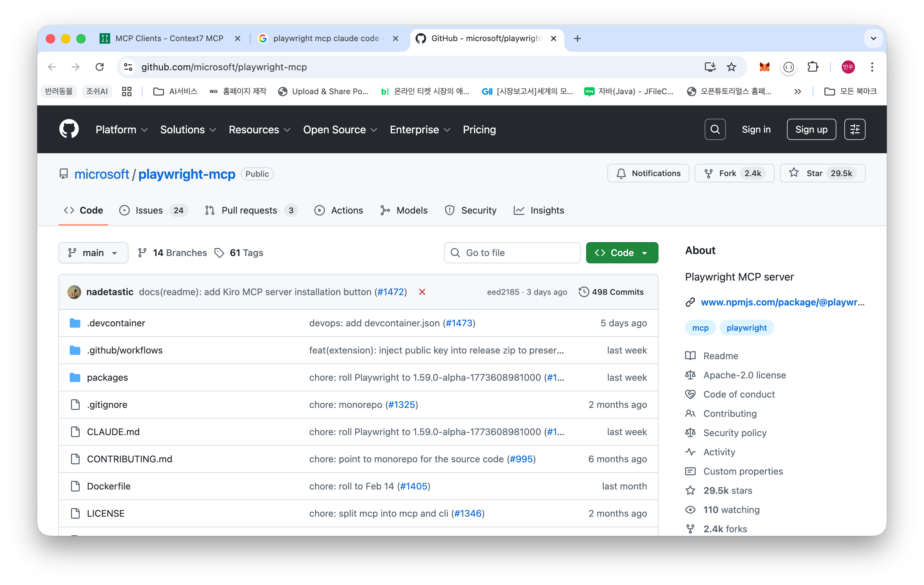Open the packages folder
Screen dimensions: 924x585
coord(108,377)
